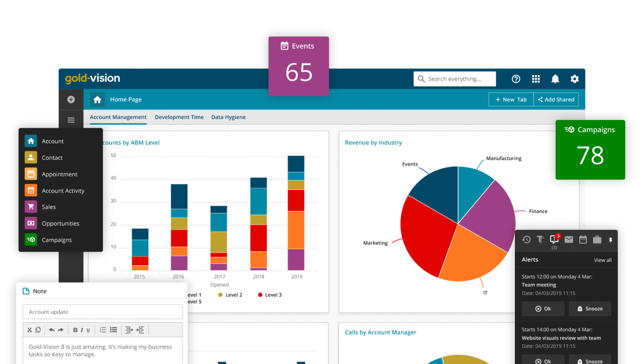Click the T text icon in alerts panel
The width and height of the screenshot is (641, 364).
click(x=540, y=239)
